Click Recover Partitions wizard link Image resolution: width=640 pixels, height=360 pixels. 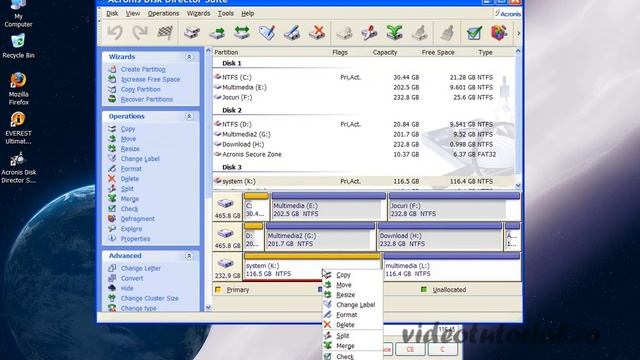[147, 99]
